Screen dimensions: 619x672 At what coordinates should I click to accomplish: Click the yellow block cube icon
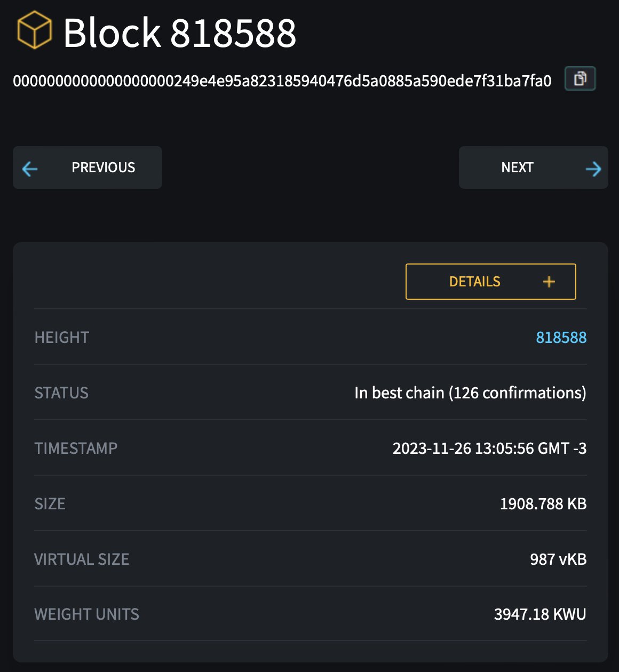[x=35, y=30]
